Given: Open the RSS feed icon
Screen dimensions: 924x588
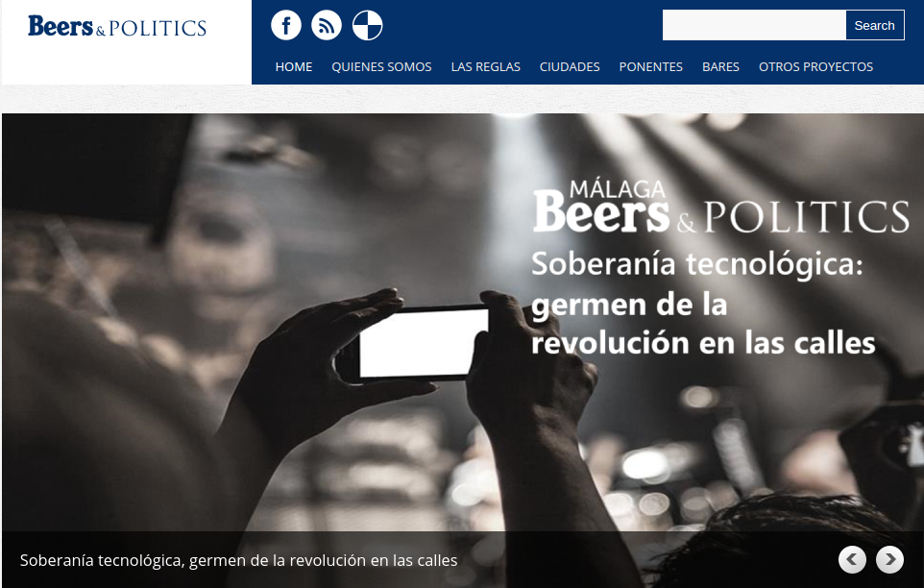Looking at the screenshot, I should 327,25.
